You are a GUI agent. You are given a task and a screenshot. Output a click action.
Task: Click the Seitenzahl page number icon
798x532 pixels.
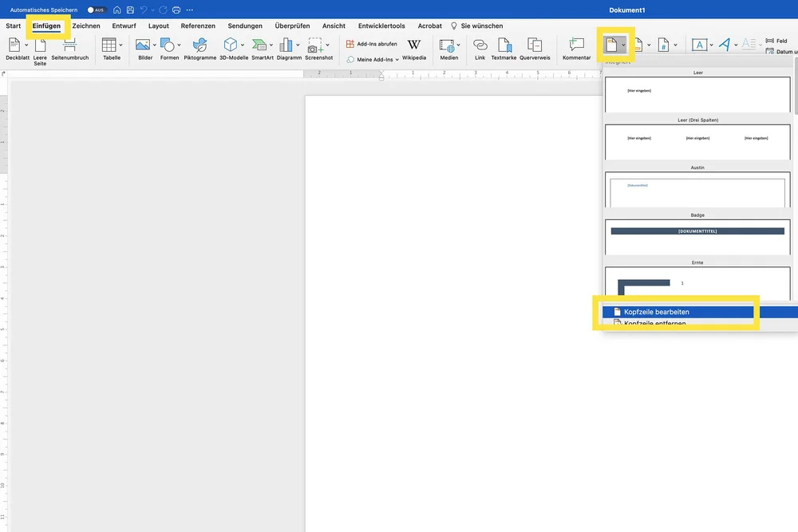click(x=663, y=45)
